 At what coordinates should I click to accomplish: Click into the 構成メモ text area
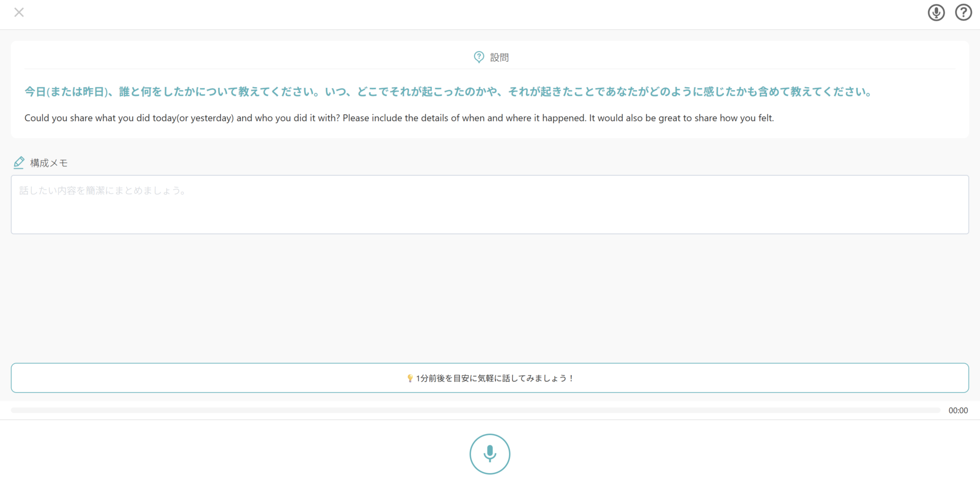pos(490,205)
